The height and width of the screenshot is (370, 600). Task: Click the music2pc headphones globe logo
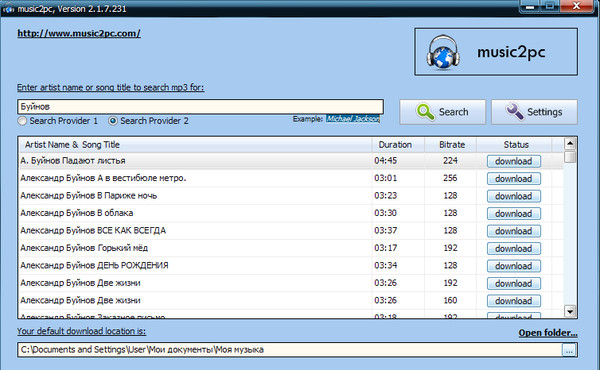coord(443,52)
